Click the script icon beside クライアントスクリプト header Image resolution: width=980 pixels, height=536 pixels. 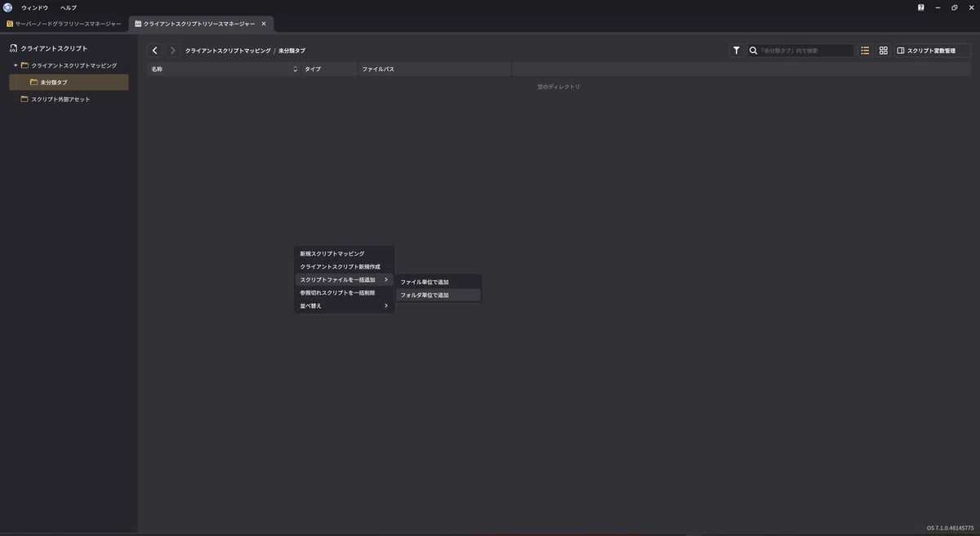(x=13, y=48)
